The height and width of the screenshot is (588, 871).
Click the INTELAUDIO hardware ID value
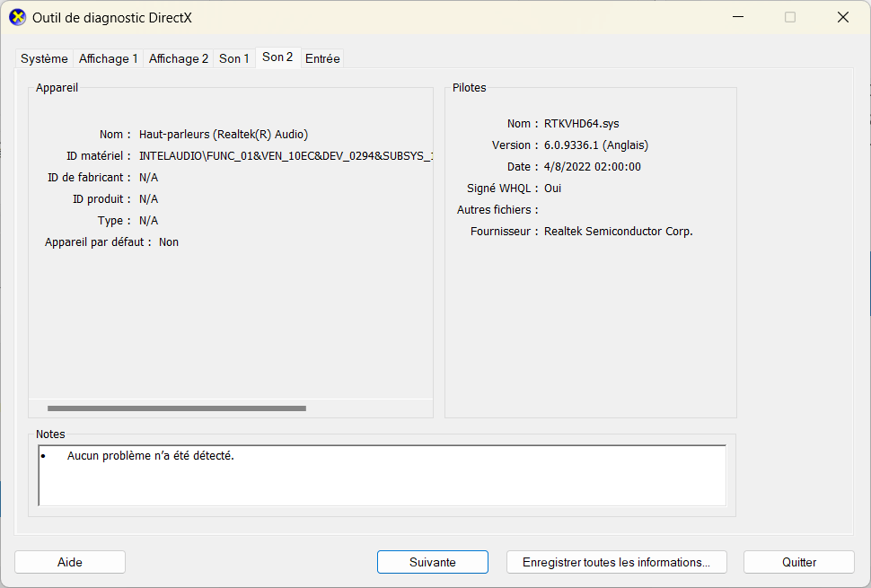[x=286, y=156]
